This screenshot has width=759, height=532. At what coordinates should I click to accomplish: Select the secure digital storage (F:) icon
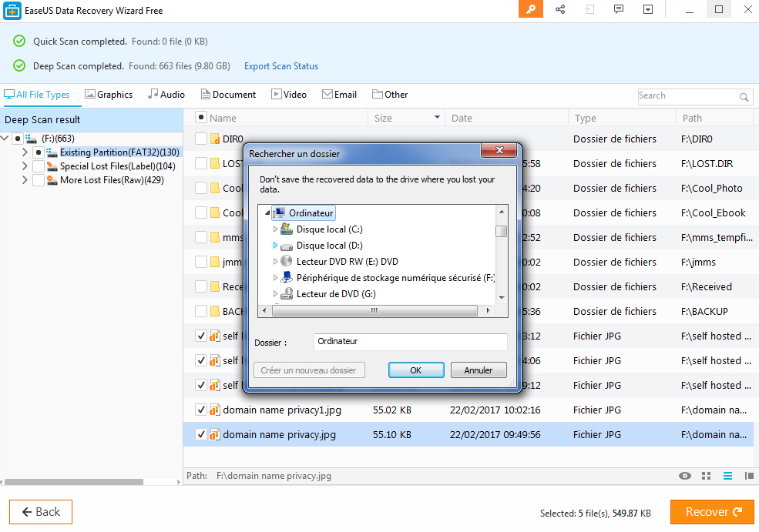287,278
